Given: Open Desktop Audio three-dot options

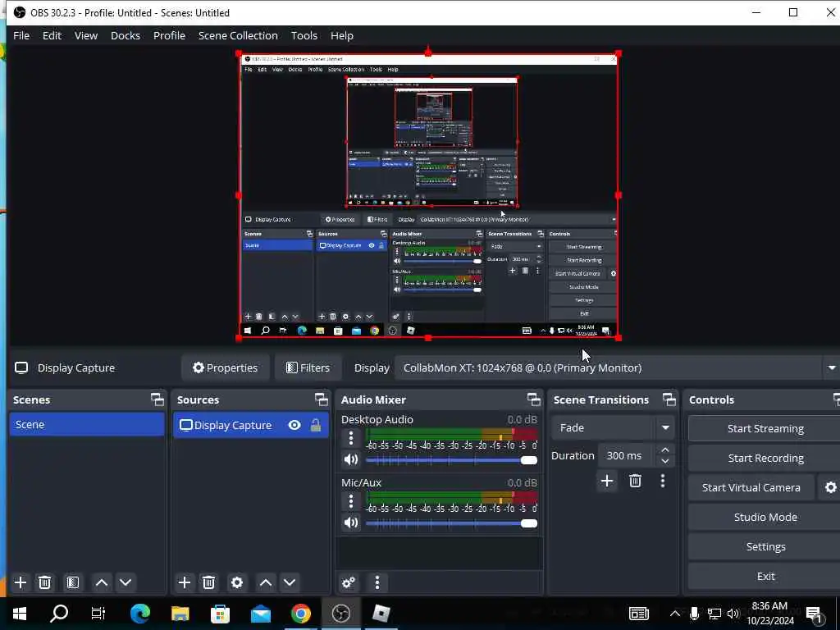Looking at the screenshot, I should pos(351,438).
